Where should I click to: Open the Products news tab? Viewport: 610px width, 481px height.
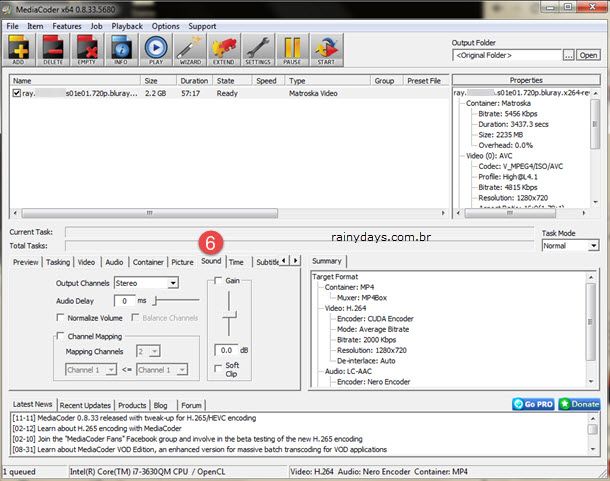132,406
